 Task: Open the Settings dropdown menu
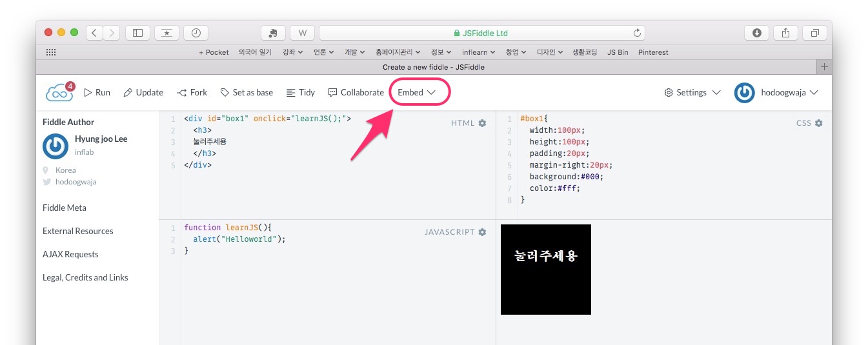tap(692, 92)
